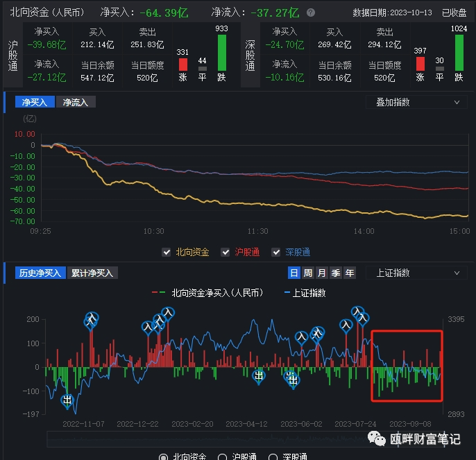Viewport: 476px width, 460px height.
Task: Open the 上证指数 index dropdown
Action: 416,273
